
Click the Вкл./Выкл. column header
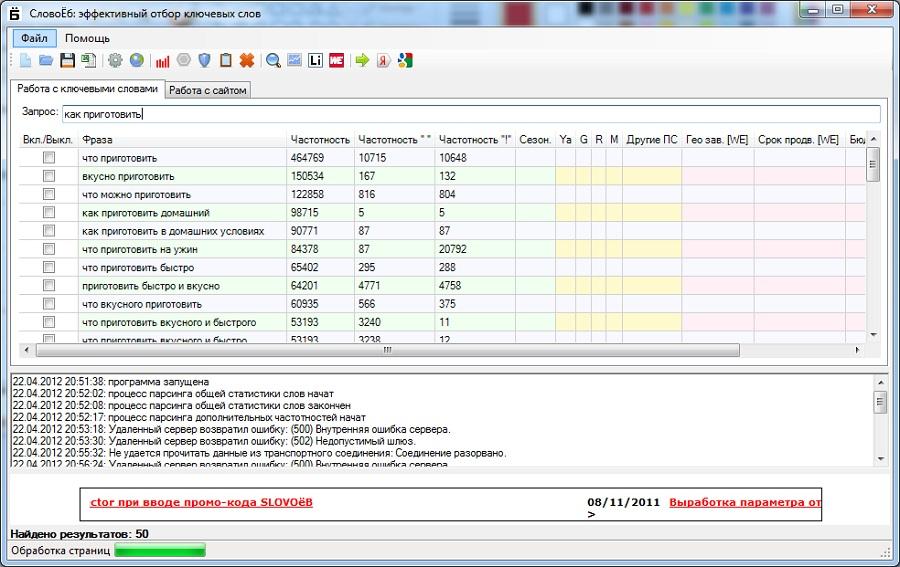pyautogui.click(x=48, y=139)
